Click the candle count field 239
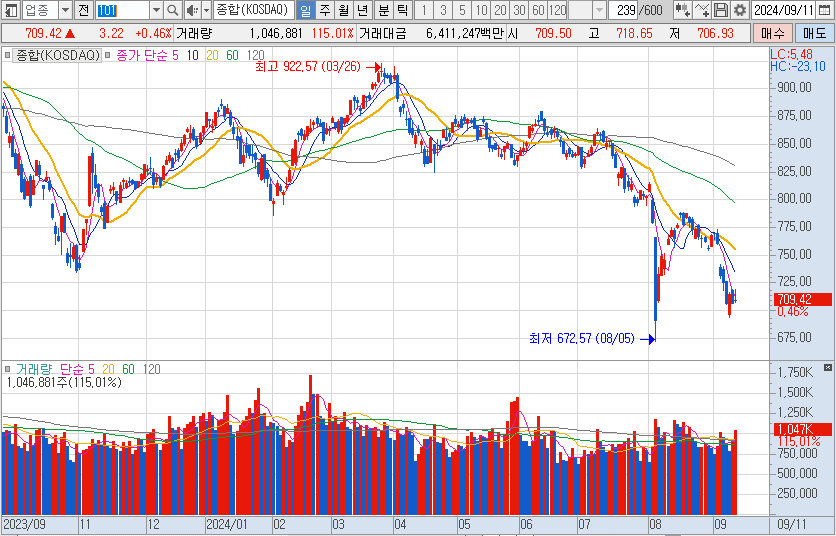 [623, 10]
